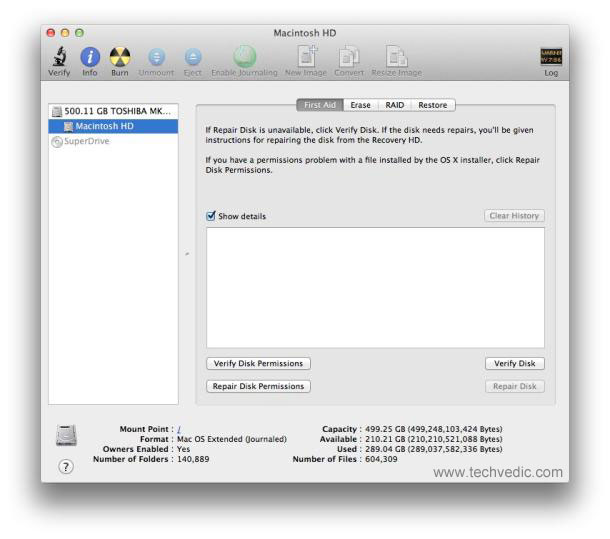This screenshot has width=610, height=539.
Task: Click the Burn toolbar icon
Action: click(120, 57)
